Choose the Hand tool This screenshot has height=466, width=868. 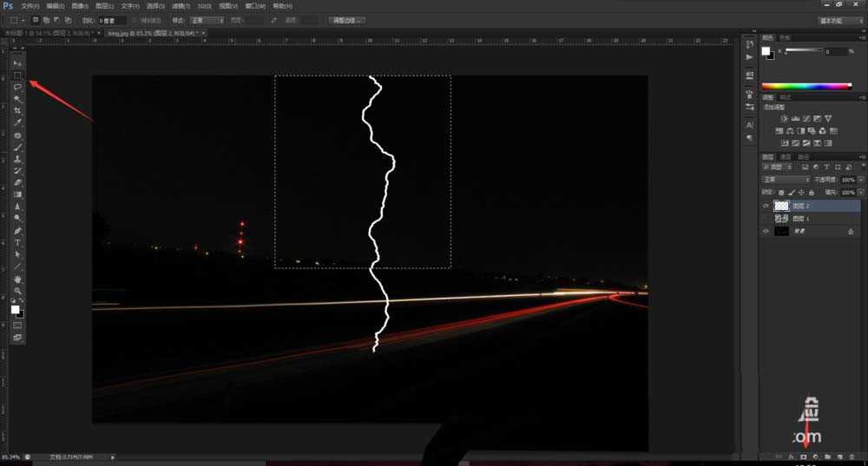click(x=17, y=279)
